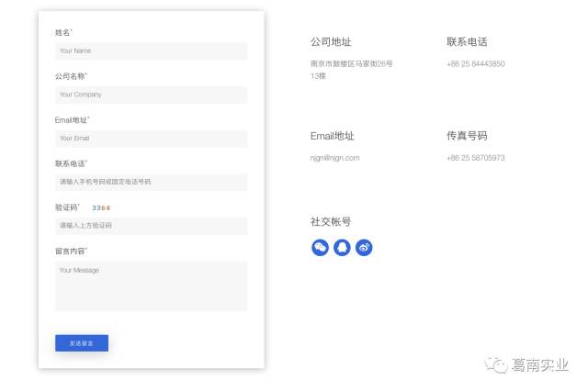The image size is (588, 391).
Task: Click the verification code input field
Action: point(151,226)
